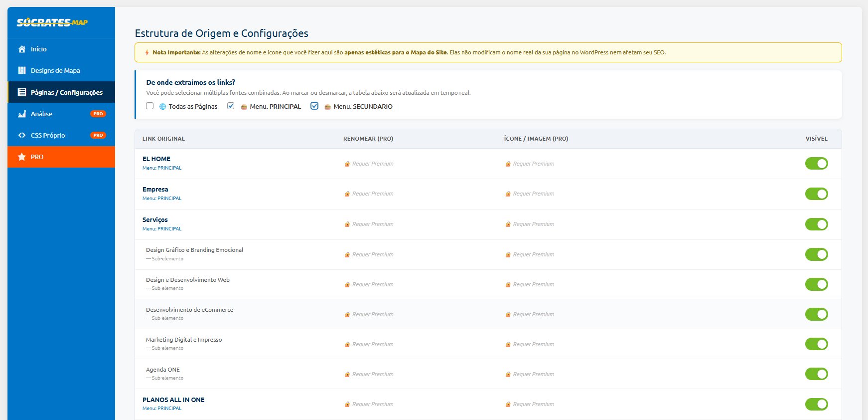
Task: Click the Empresa link title
Action: pyautogui.click(x=155, y=189)
